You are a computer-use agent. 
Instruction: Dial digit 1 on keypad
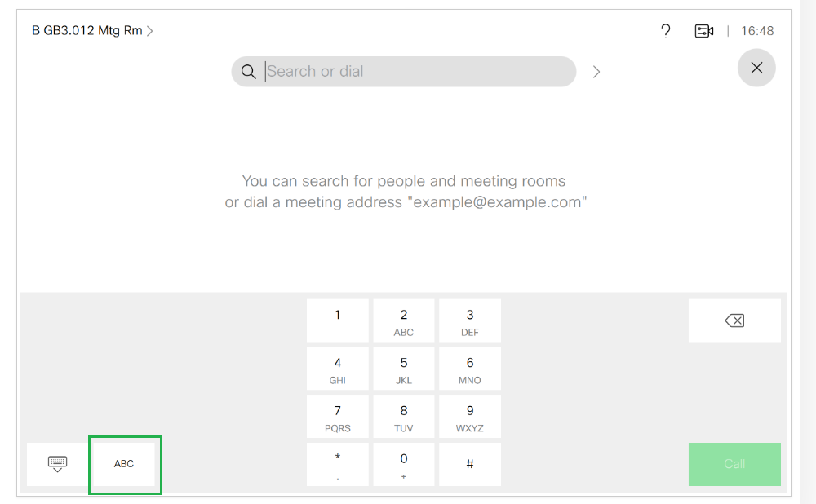coord(338,321)
